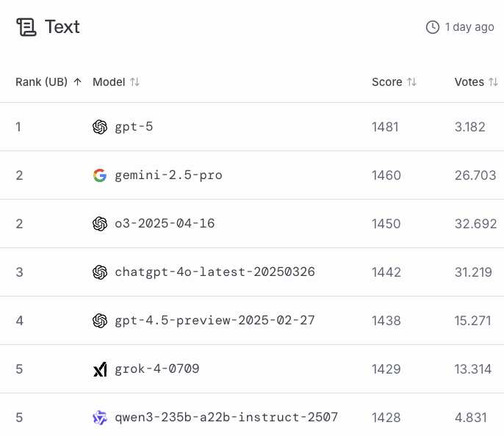Click the OpenAI logo next to gpt-5
This screenshot has height=436, width=504.
point(100,127)
